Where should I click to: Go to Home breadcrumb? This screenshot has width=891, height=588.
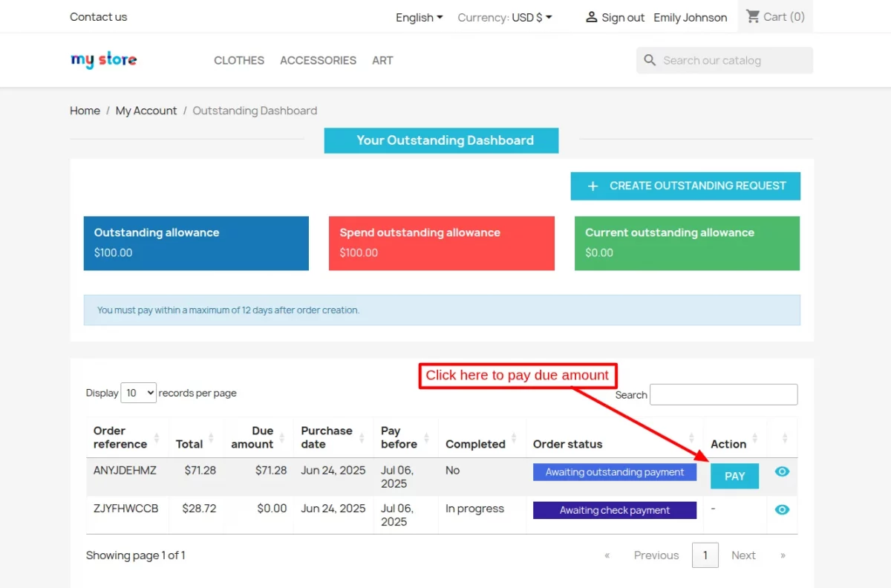coord(85,111)
